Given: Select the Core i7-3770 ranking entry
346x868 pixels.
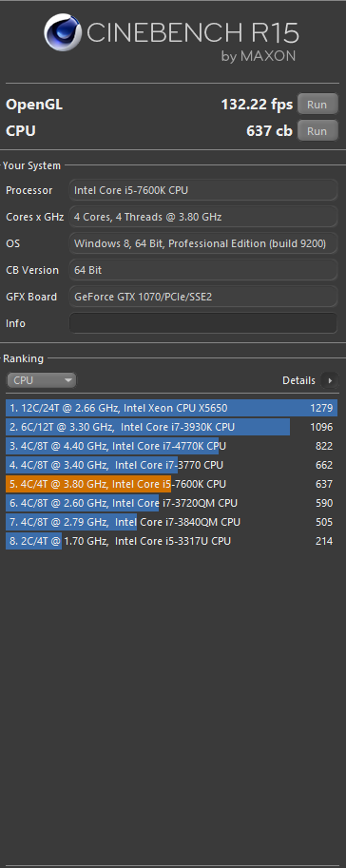Looking at the screenshot, I should [172, 465].
